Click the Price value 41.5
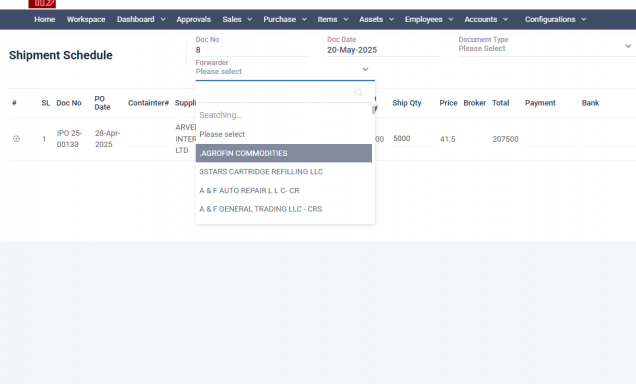Image resolution: width=636 pixels, height=384 pixels. [447, 139]
